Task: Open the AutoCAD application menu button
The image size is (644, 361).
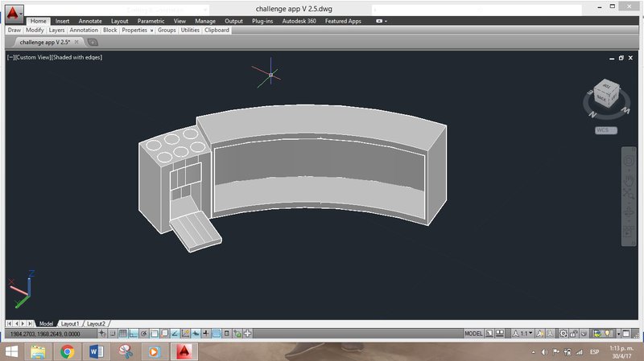Action: (x=14, y=14)
